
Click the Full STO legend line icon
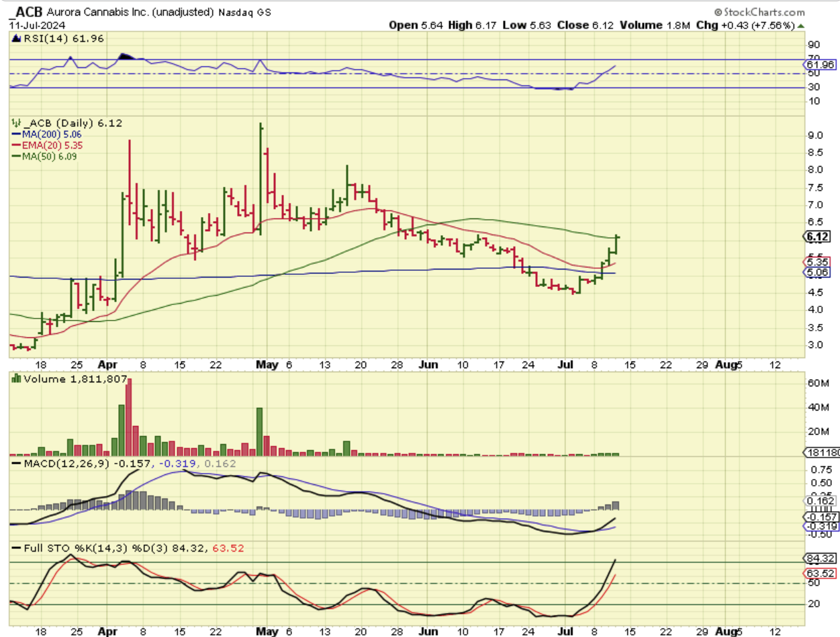[15, 548]
